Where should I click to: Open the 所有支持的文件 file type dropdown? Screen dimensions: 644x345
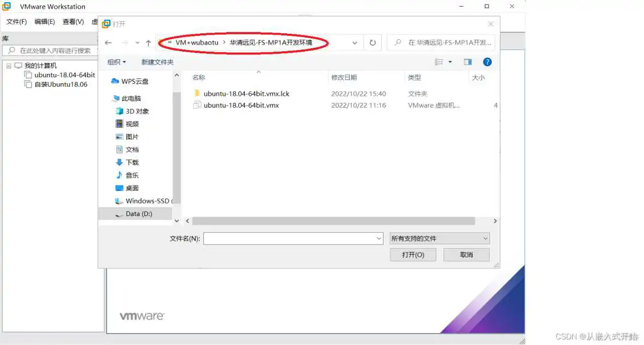[439, 238]
